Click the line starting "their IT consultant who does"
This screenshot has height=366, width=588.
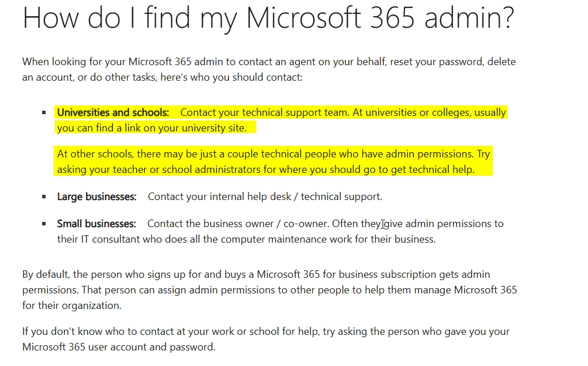point(246,239)
